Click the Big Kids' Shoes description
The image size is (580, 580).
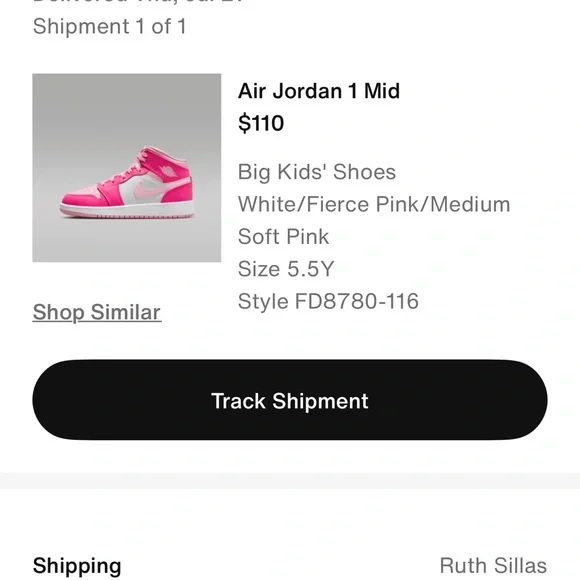[x=317, y=172]
